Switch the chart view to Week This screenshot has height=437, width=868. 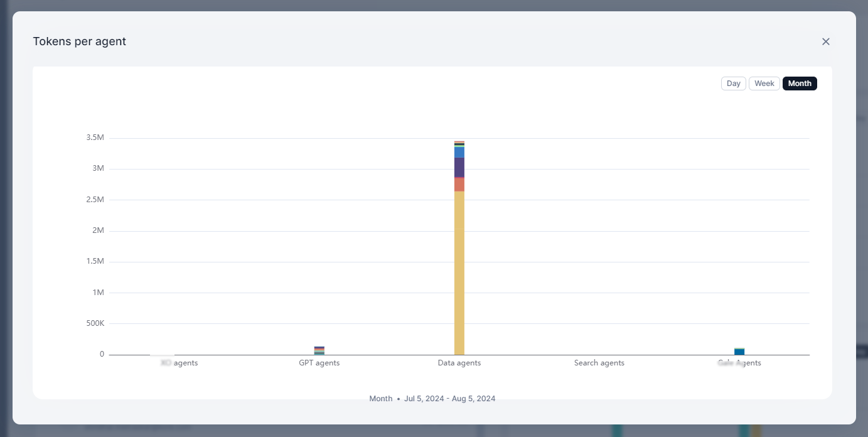click(x=764, y=83)
